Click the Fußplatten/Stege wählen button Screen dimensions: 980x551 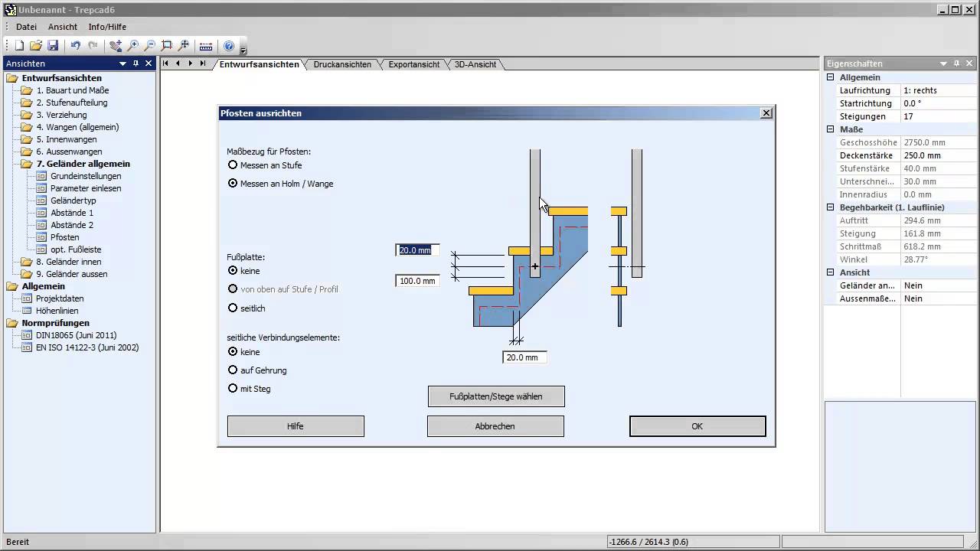496,396
